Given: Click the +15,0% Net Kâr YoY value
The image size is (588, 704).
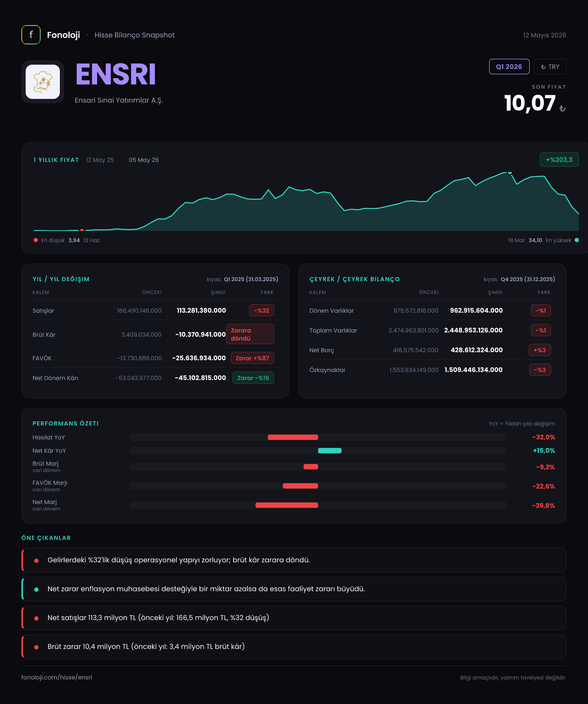Looking at the screenshot, I should (x=544, y=451).
